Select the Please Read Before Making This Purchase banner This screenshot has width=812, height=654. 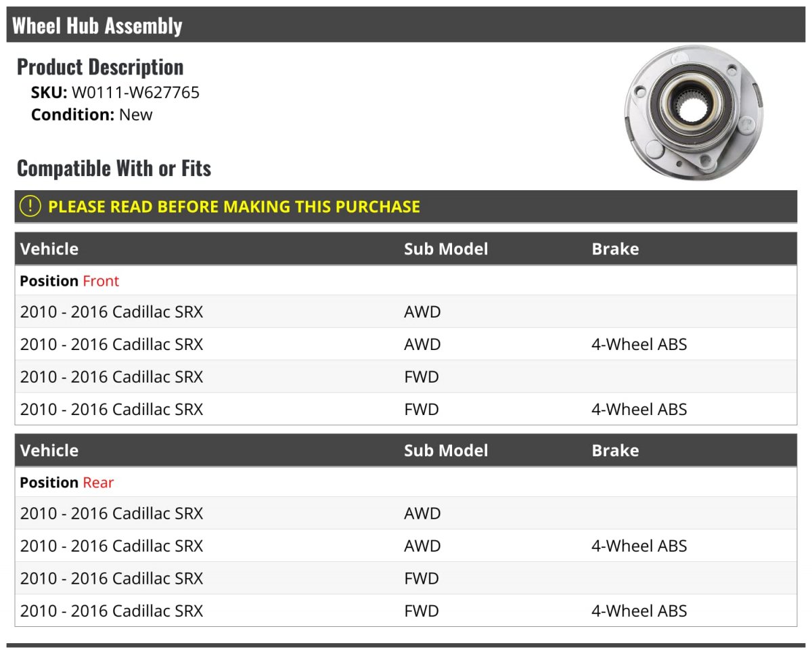[x=406, y=206]
